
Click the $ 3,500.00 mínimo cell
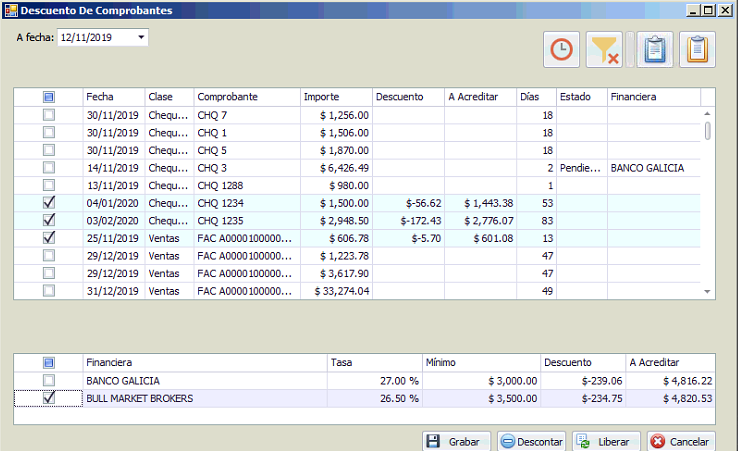click(x=481, y=398)
